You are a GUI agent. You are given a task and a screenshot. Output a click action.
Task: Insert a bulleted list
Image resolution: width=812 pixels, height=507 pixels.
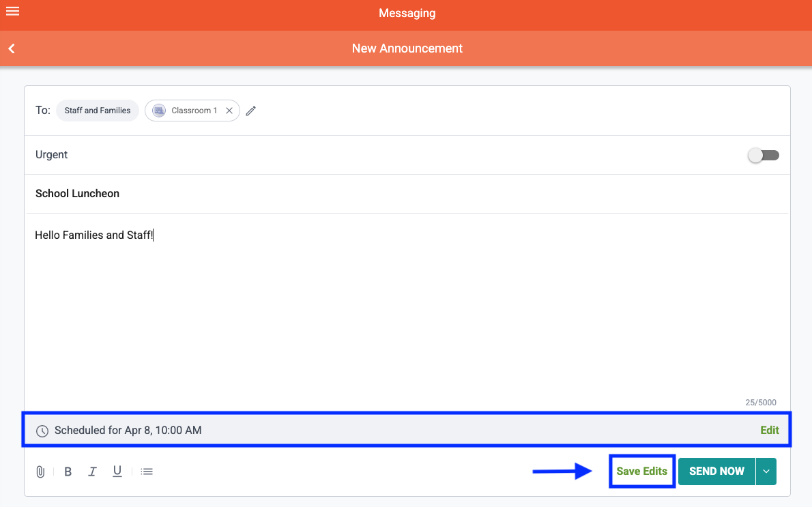(147, 472)
